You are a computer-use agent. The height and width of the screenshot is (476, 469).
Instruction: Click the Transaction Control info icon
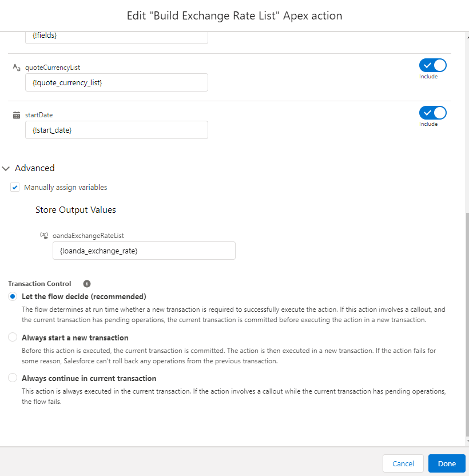(87, 284)
